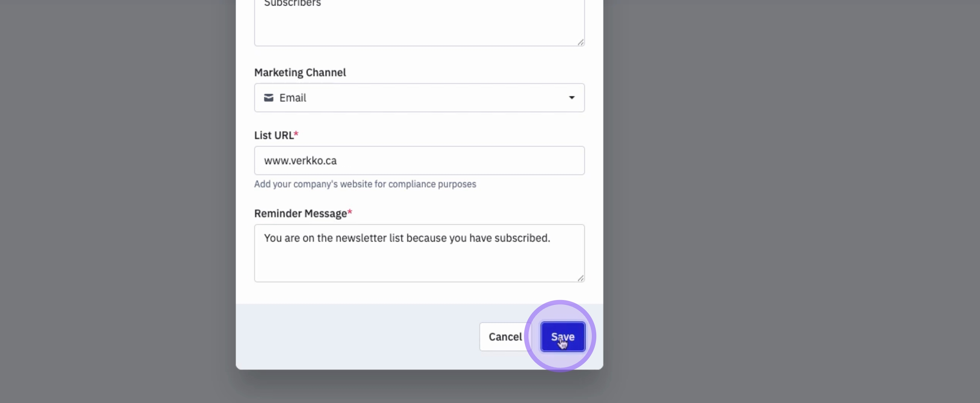Click the Cancel button
Viewport: 980px width, 403px height.
(x=505, y=337)
